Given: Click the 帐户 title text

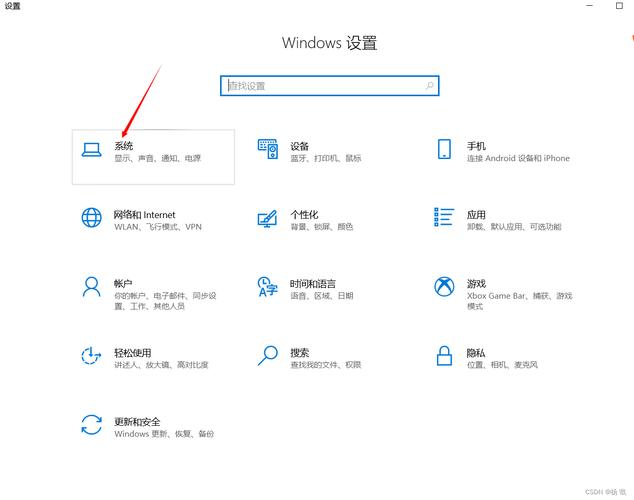Looking at the screenshot, I should 123,283.
